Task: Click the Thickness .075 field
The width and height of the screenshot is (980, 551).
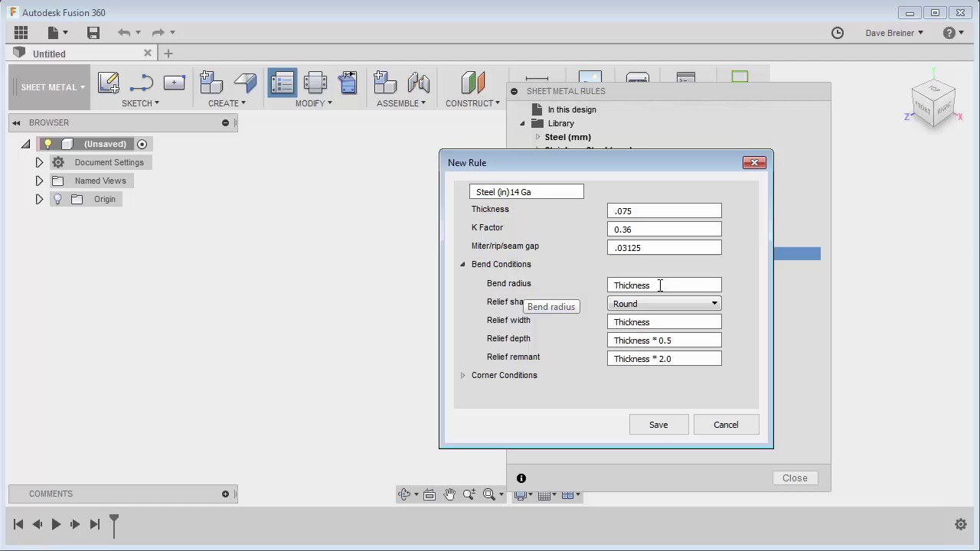Action: click(664, 210)
